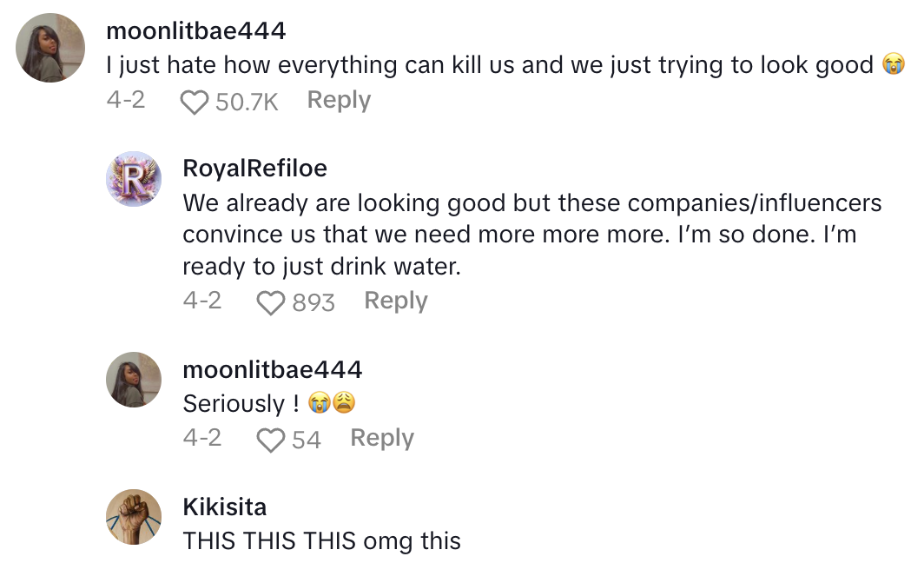Click the "Seriously !" reply text
The image size is (924, 563).
(x=234, y=404)
